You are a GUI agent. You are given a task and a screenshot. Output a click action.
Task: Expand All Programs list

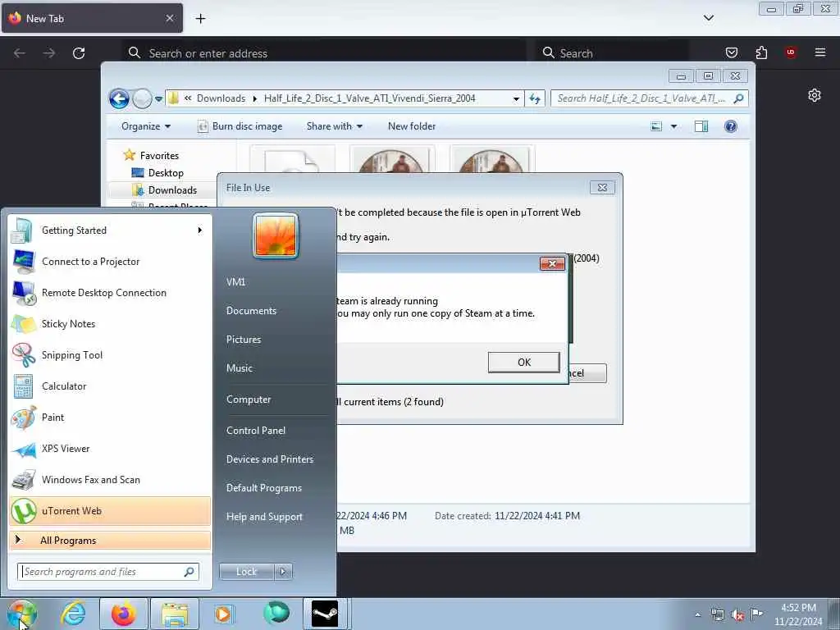[110, 540]
